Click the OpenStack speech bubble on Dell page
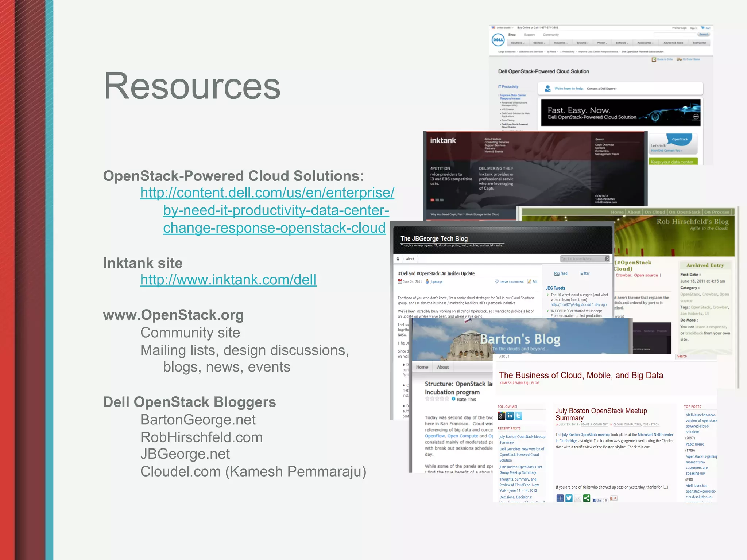 point(680,139)
